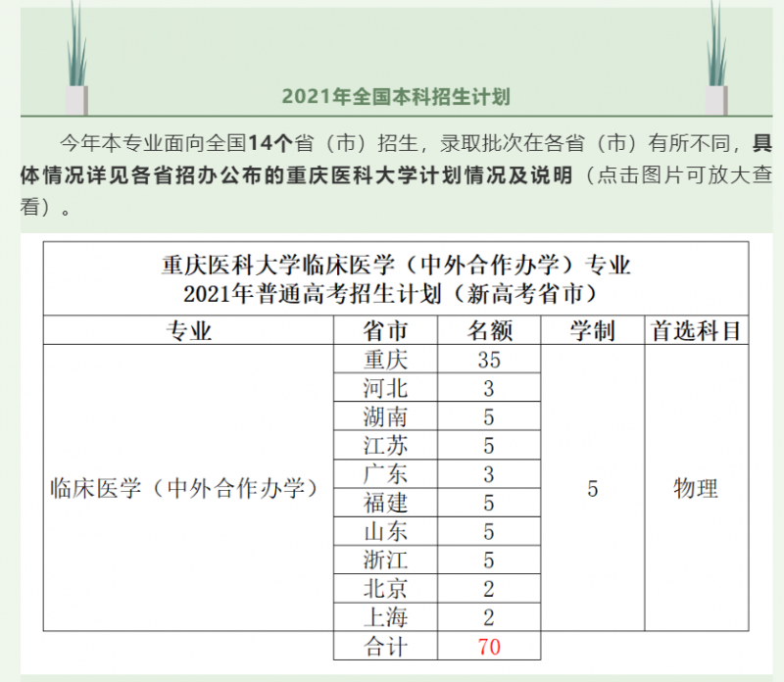Select the "福建" province cell
The image size is (784, 682).
[x=385, y=503]
